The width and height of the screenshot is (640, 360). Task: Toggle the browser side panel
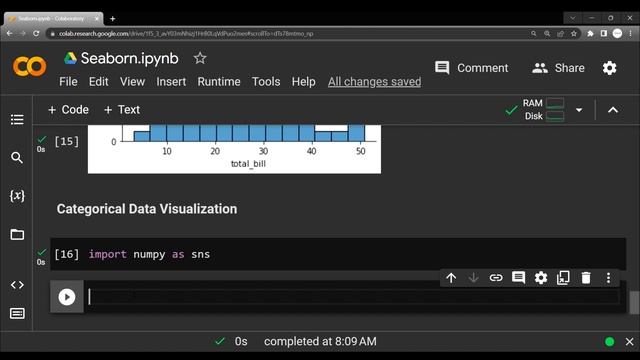(x=604, y=33)
